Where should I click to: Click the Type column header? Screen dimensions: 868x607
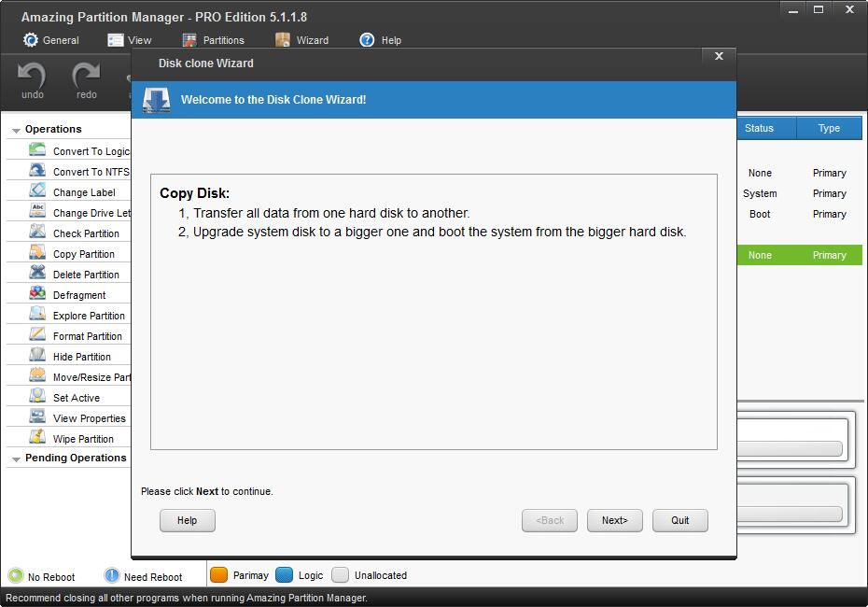click(829, 128)
